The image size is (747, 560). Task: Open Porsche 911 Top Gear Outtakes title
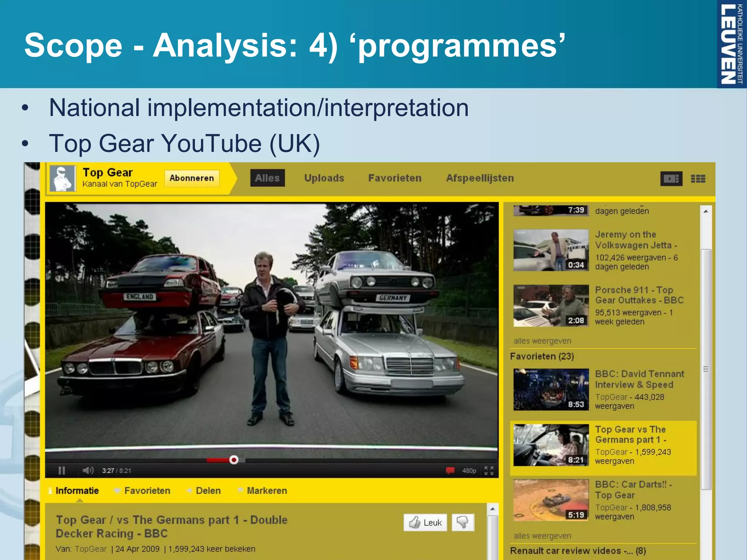(639, 295)
